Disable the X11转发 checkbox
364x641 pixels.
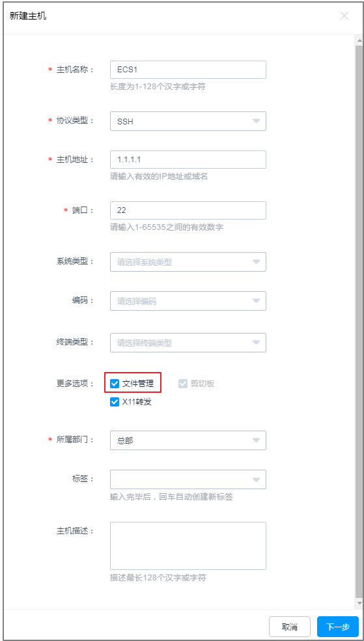[x=115, y=402]
